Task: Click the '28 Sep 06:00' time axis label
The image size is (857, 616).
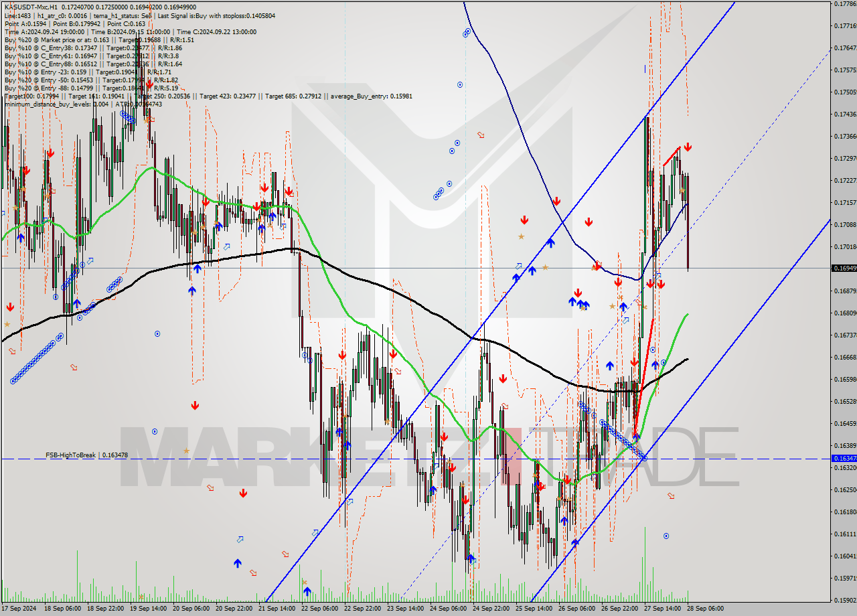Action: 706,609
